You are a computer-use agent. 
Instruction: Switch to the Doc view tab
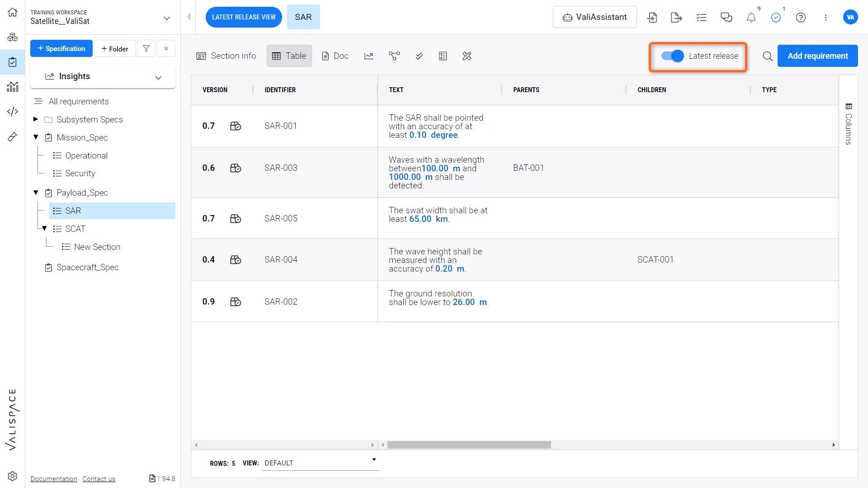pyautogui.click(x=335, y=56)
